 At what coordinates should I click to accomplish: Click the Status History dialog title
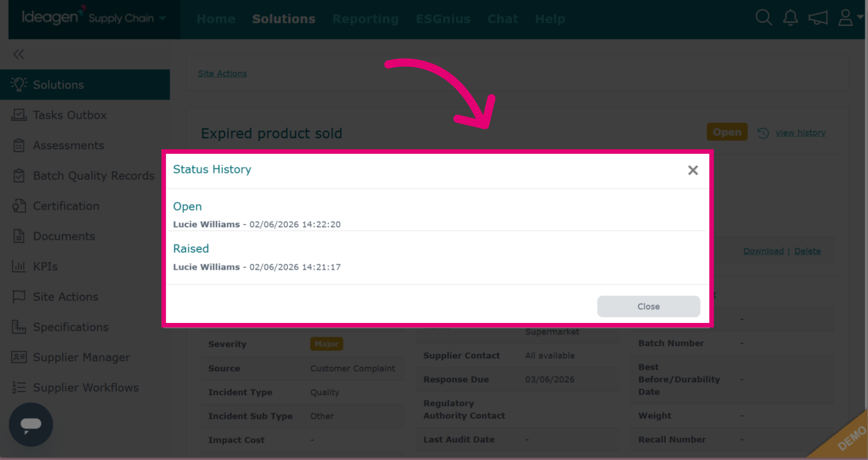coord(212,169)
